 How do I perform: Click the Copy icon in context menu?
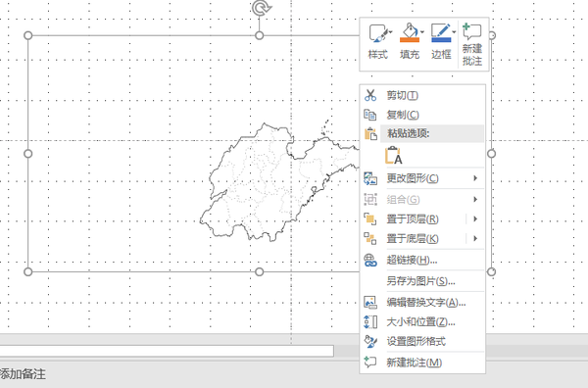click(x=370, y=115)
